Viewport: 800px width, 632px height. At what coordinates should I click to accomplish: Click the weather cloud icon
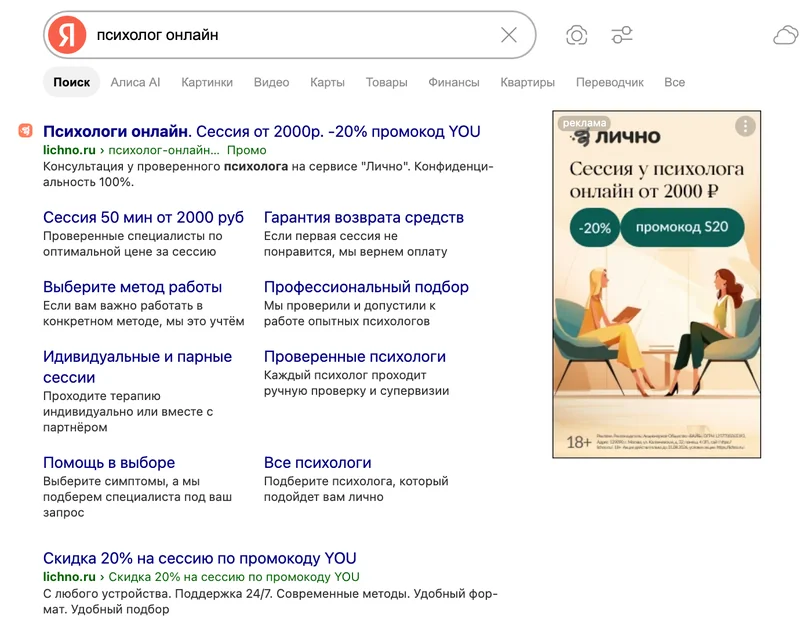786,36
